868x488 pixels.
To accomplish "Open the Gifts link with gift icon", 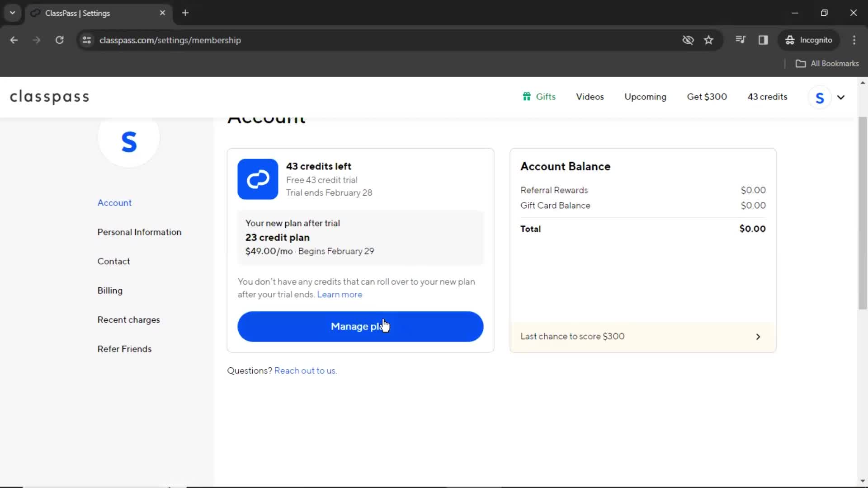I will (539, 97).
